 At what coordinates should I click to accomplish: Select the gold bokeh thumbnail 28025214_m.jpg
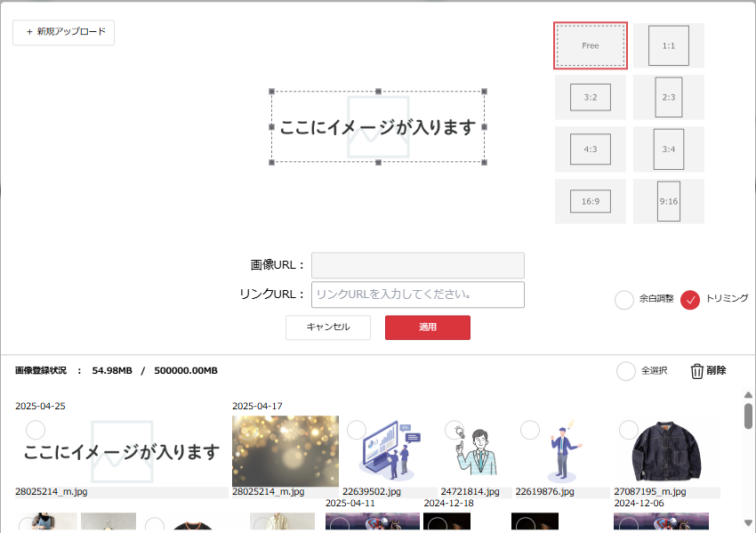click(285, 451)
